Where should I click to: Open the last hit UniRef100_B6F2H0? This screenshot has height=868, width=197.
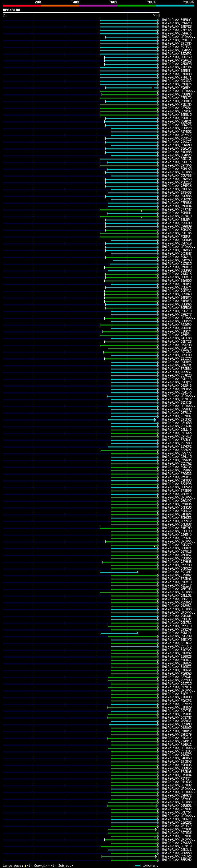tap(176, 860)
